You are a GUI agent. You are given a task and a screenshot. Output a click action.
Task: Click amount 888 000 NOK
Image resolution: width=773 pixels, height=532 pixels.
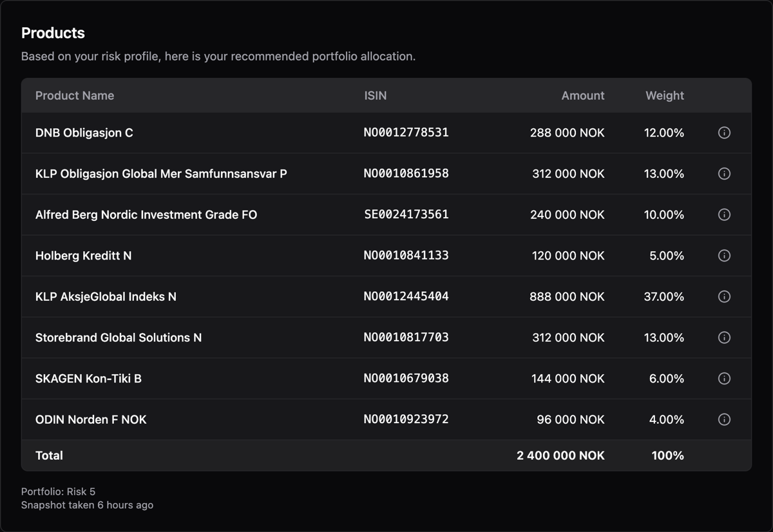pos(568,296)
